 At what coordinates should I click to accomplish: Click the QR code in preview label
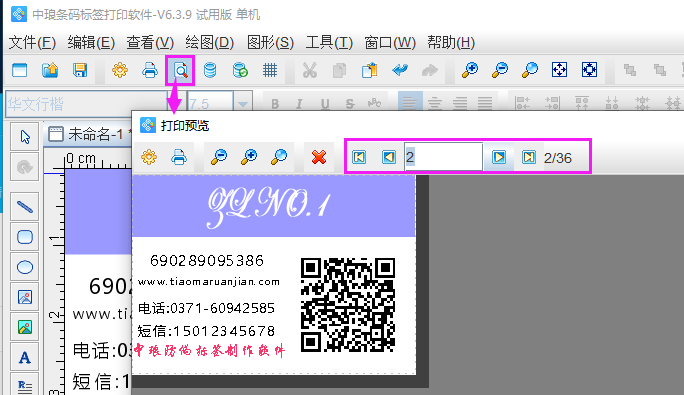pos(348,305)
